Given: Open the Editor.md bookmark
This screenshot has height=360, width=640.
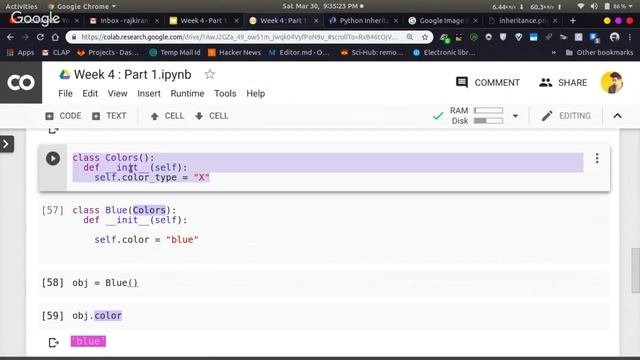Looking at the screenshot, I should [x=299, y=52].
